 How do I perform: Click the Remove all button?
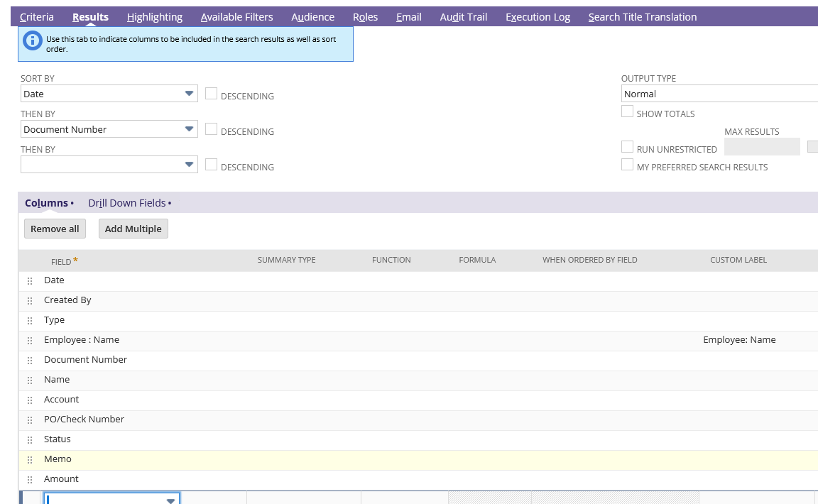point(55,229)
